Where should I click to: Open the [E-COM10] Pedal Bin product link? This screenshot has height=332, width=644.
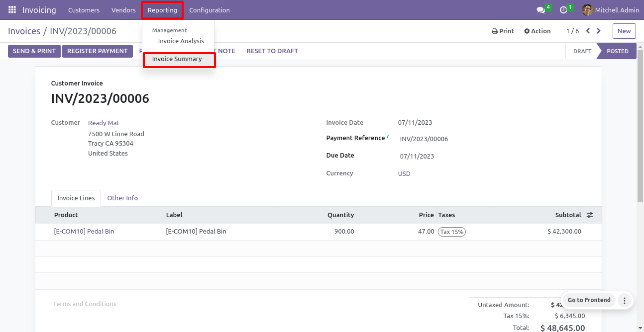84,232
